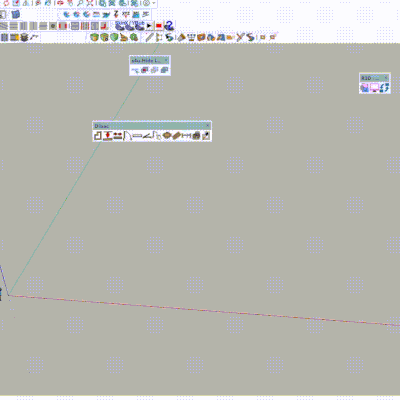
Task: Click the last Dibac toolbar icon with pen
Action: click(206, 136)
